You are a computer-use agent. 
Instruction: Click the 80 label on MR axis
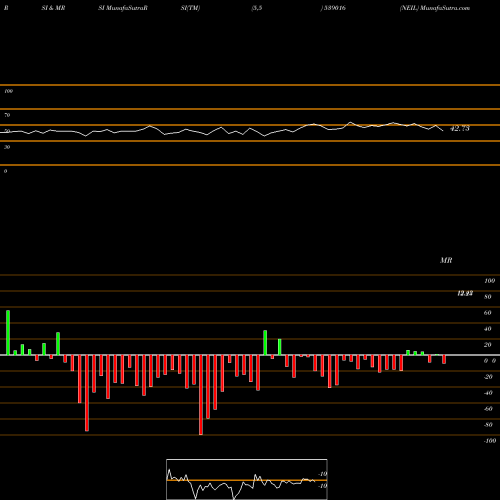pos(488,297)
